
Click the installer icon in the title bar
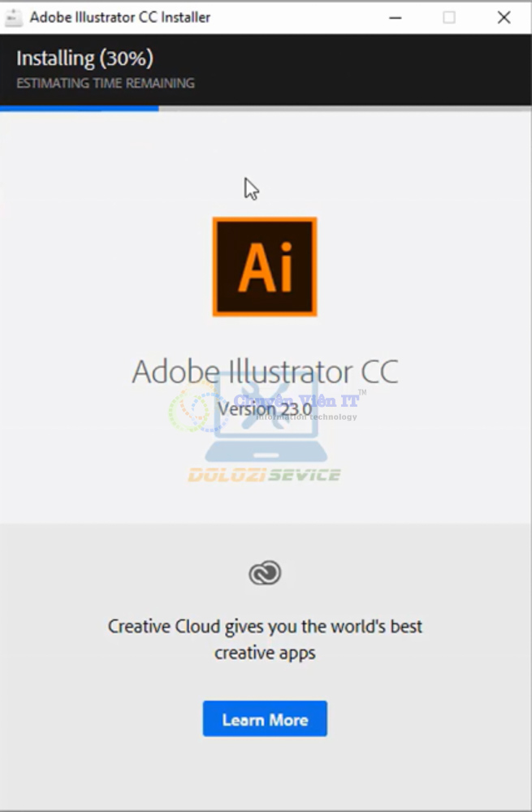click(13, 18)
